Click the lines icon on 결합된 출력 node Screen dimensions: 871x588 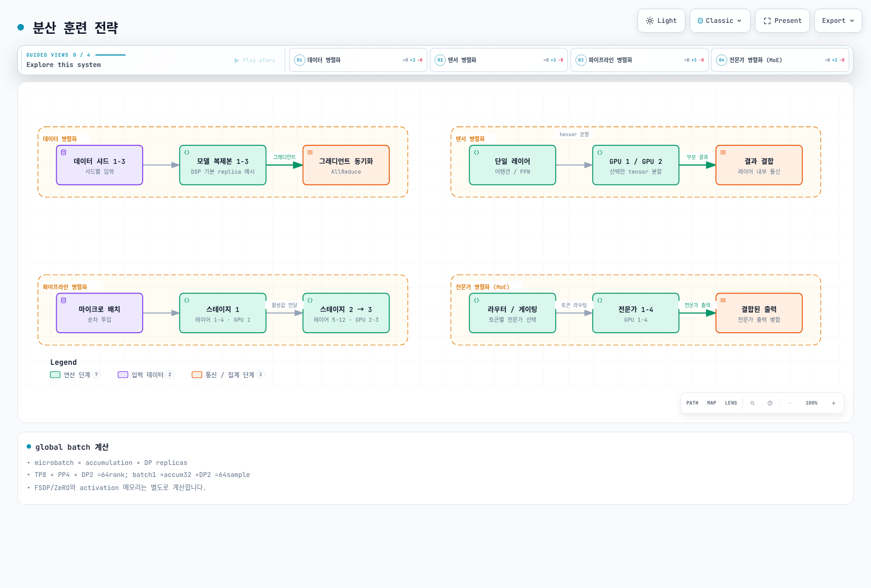pos(723,301)
